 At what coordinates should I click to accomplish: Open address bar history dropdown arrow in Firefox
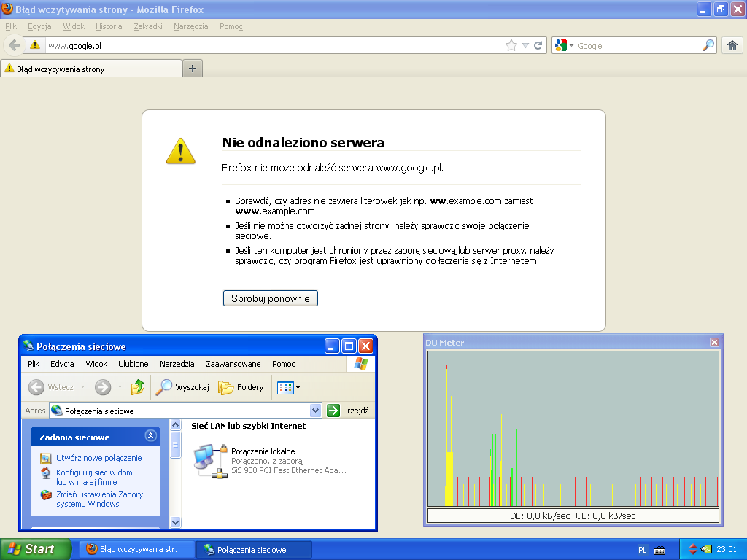pos(525,46)
